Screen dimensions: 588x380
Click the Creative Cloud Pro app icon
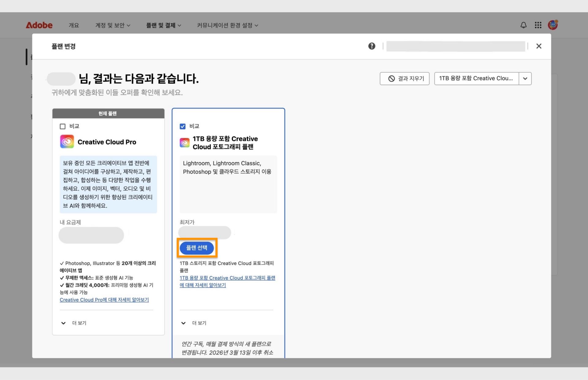tap(67, 142)
